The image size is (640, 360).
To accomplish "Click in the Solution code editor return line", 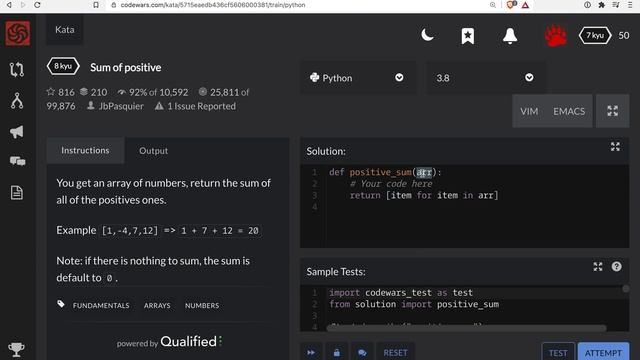I will tap(424, 195).
